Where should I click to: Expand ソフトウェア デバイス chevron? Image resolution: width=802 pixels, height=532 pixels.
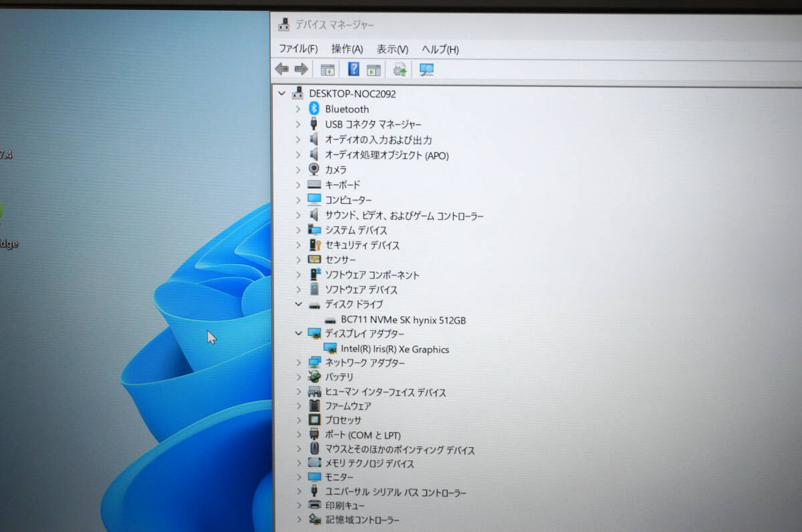pyautogui.click(x=298, y=289)
